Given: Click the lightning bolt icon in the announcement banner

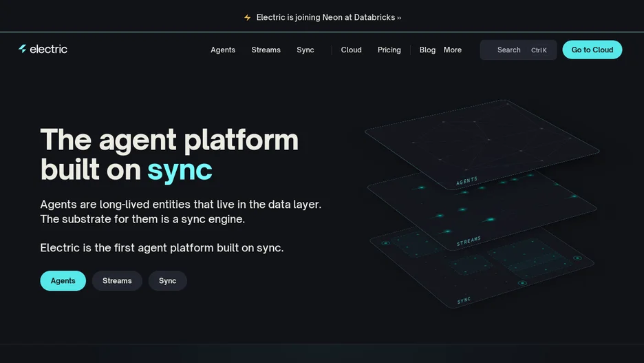Looking at the screenshot, I should 247,18.
